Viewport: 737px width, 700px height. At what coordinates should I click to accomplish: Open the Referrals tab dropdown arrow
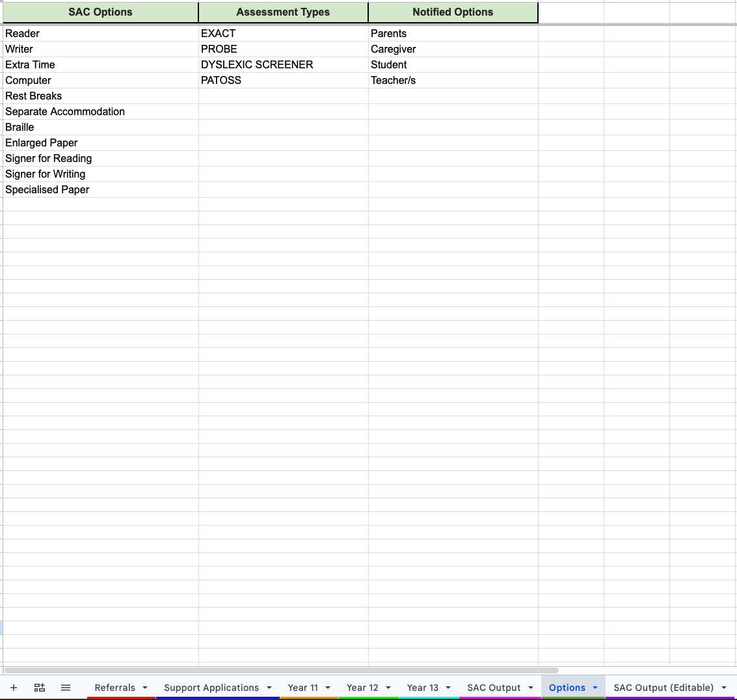[145, 688]
